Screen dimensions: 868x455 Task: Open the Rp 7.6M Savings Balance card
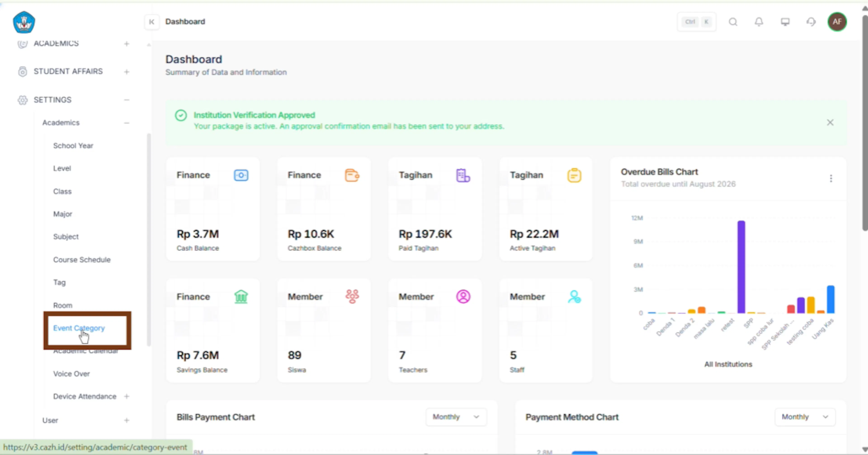tap(213, 331)
